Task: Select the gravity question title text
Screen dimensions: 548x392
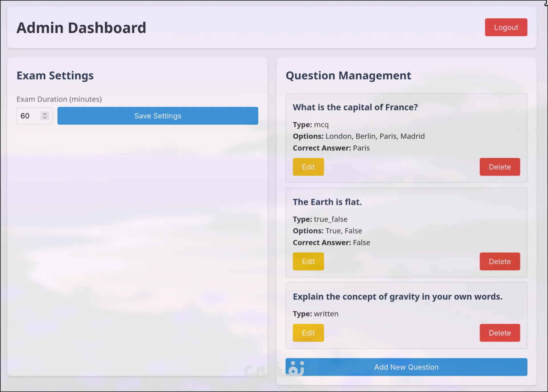Action: [397, 296]
